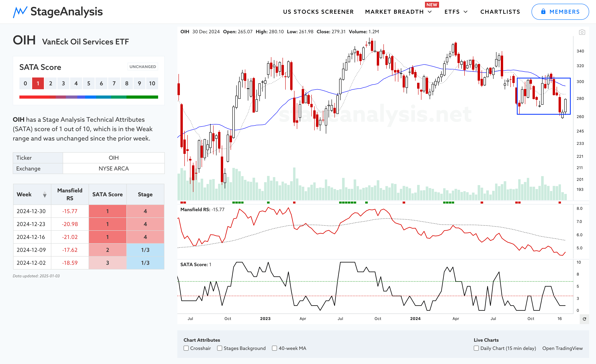
Task: Click Mansfield RS value -18.59
Action: (x=70, y=263)
